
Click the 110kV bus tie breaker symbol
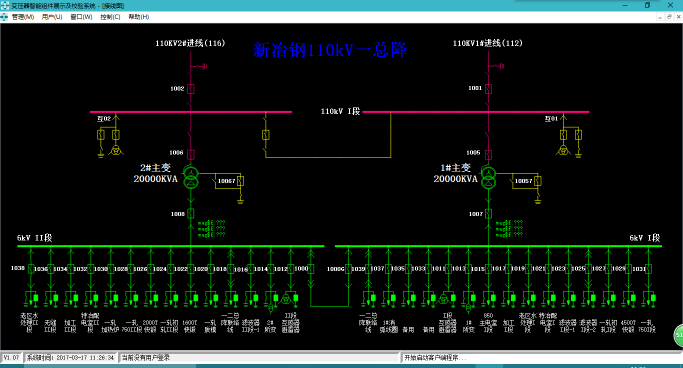265,135
